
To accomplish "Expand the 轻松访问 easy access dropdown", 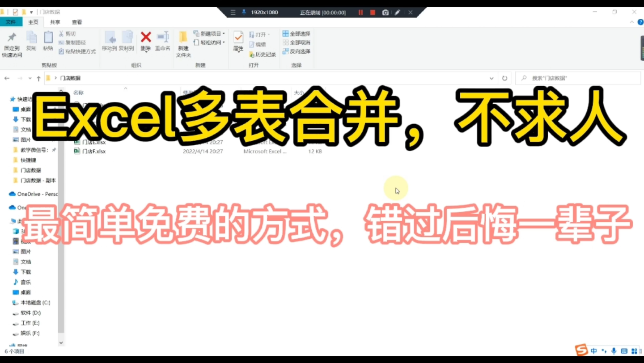I will (x=209, y=42).
